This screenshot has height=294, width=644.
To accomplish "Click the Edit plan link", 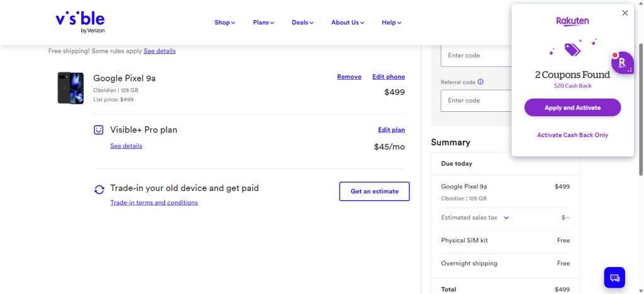I will click(x=391, y=130).
